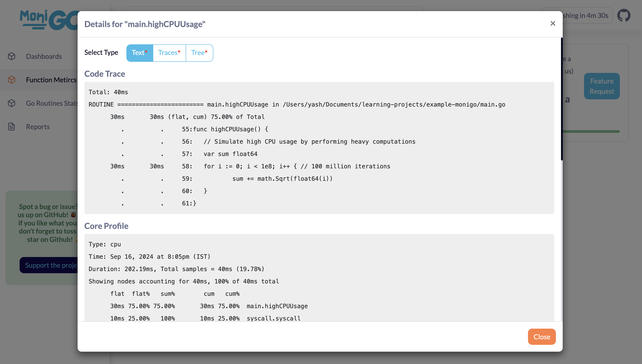
Task: Close the highCPUUsage details modal
Action: pyautogui.click(x=541, y=337)
